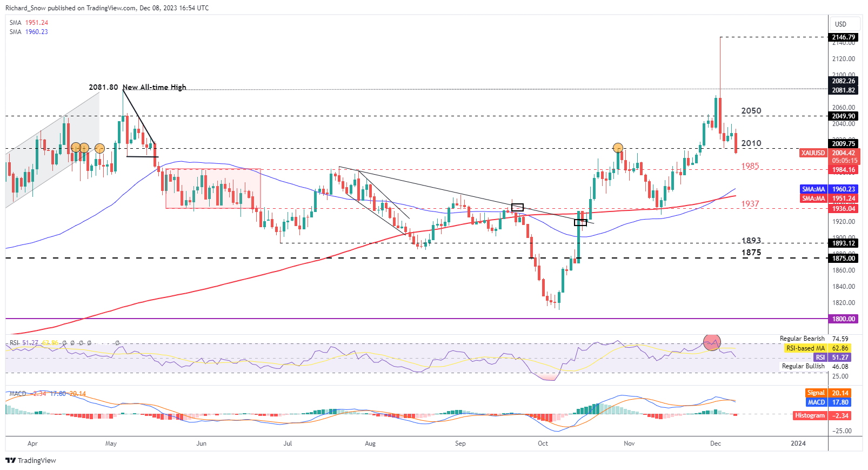Viewport: 868px width, 470px height.
Task: Click the purple 1800.00 price label
Action: [843, 319]
